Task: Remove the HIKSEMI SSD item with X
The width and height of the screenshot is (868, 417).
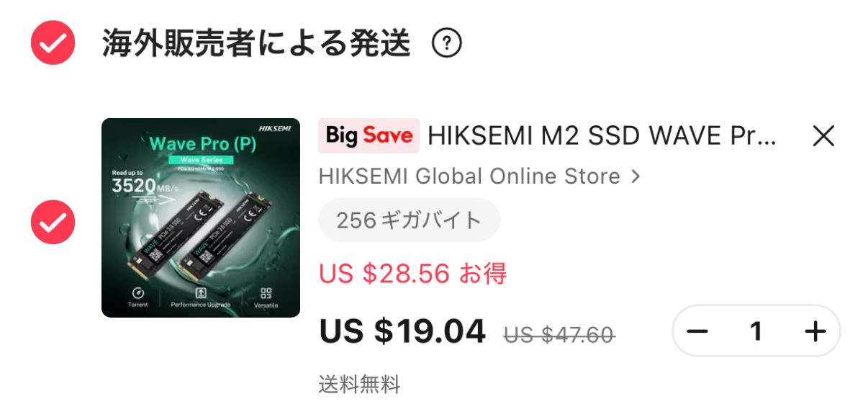Action: (x=823, y=135)
